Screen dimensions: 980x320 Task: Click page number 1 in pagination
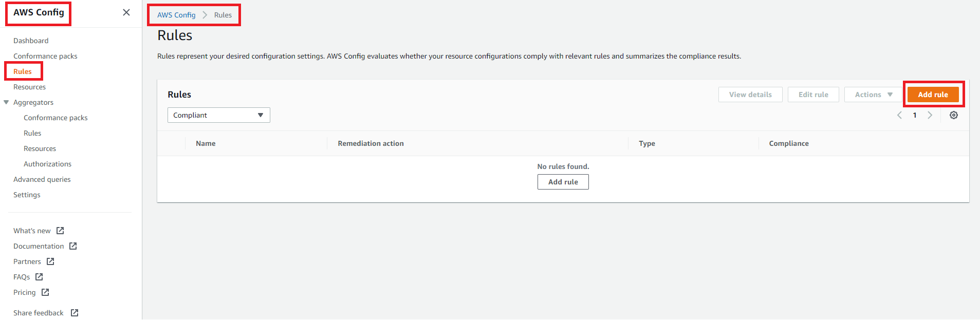click(915, 115)
